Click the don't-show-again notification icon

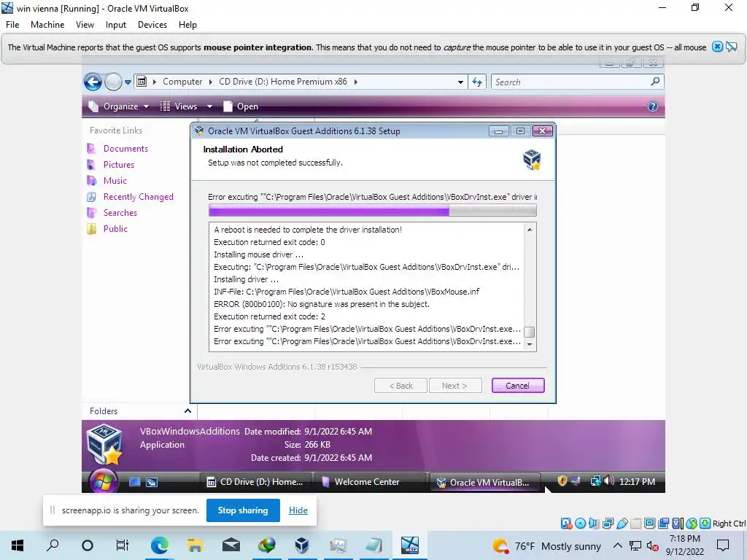coord(731,47)
